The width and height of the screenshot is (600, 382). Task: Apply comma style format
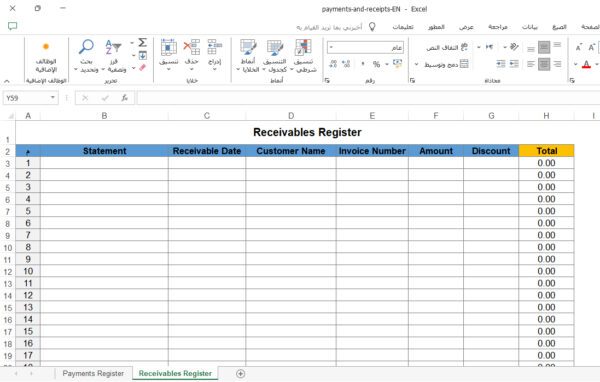(x=363, y=64)
